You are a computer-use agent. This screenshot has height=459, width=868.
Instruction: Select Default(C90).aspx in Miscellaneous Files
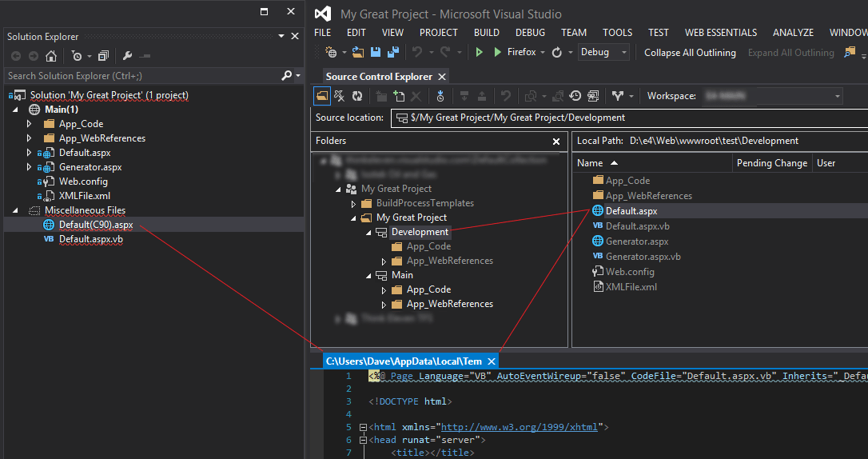pos(96,225)
